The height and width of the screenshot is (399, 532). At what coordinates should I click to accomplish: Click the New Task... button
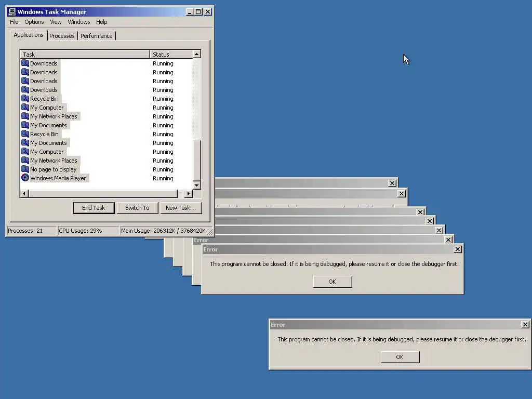point(181,208)
